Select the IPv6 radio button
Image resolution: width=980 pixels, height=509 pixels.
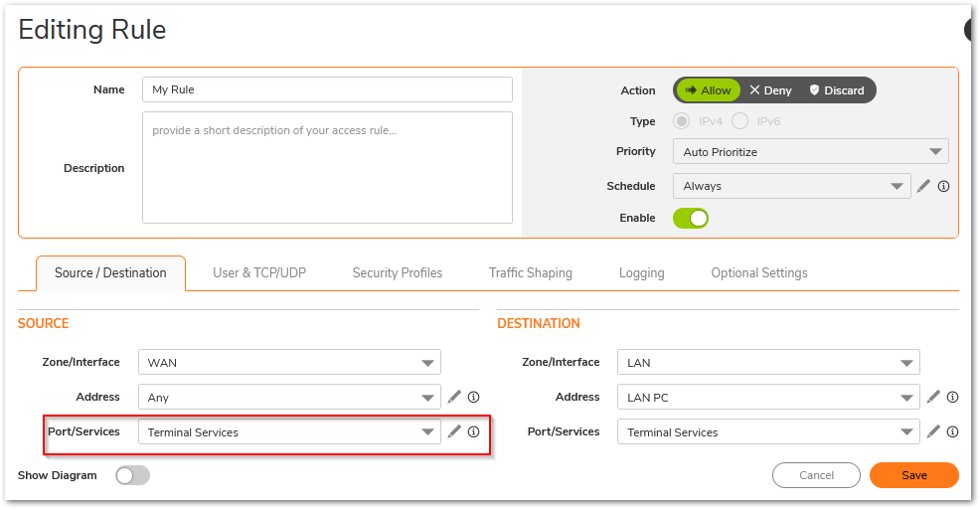[740, 120]
